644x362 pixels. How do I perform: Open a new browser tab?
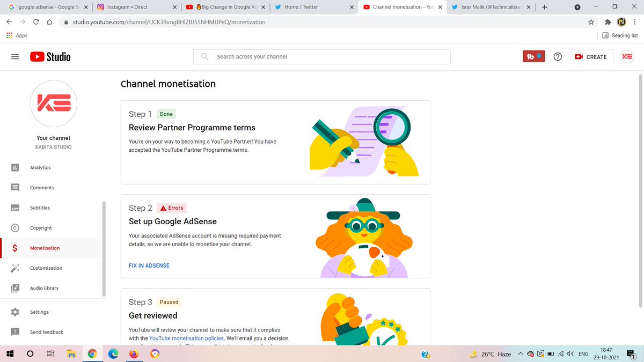[544, 7]
